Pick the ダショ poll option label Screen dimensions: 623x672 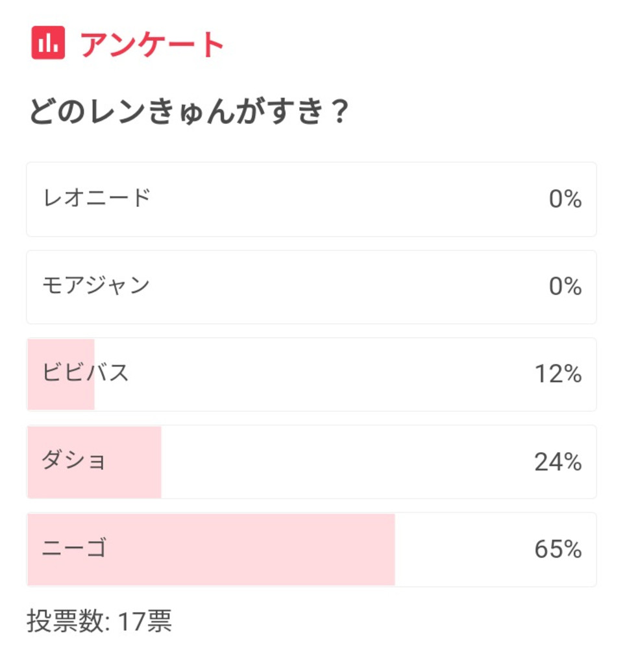73,461
